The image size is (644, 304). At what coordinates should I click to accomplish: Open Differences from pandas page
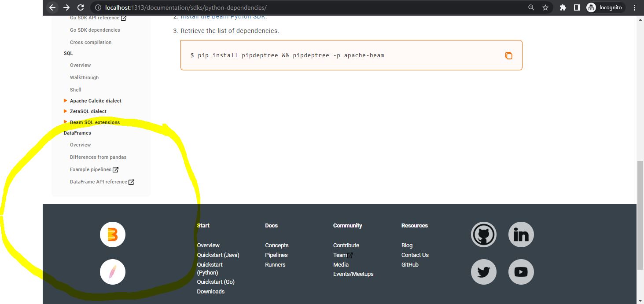[x=98, y=157]
